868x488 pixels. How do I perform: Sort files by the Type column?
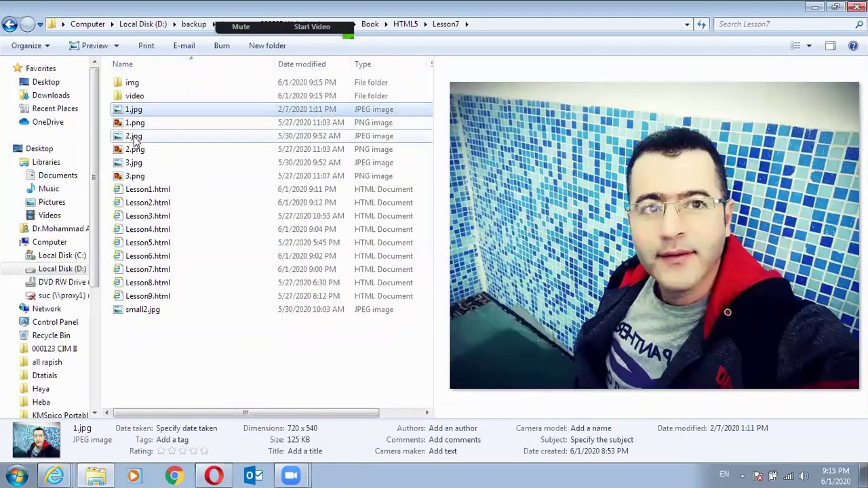point(362,64)
